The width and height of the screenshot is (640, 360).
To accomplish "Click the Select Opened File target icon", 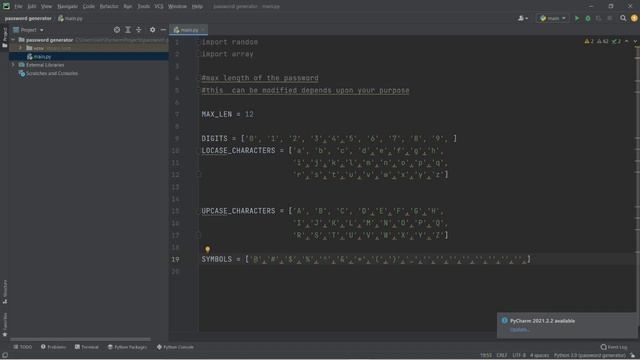I will [x=117, y=30].
